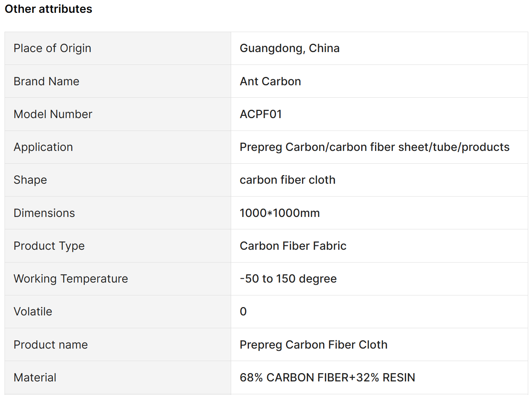Select the Product Type label

click(49, 246)
